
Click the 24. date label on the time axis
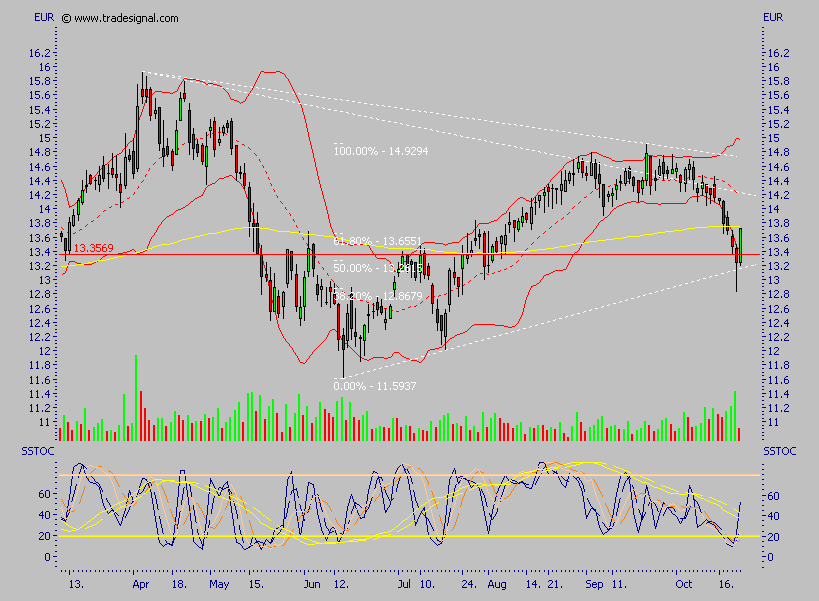point(469,584)
